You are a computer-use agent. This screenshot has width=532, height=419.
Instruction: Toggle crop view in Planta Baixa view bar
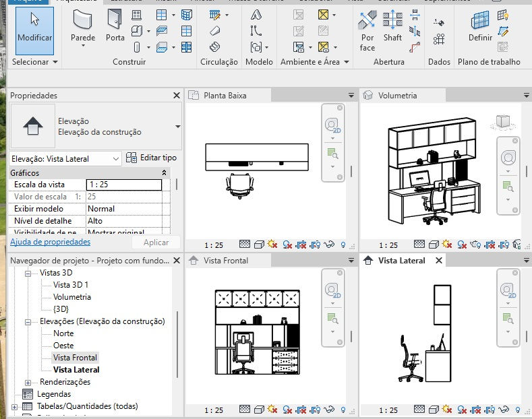click(x=301, y=245)
